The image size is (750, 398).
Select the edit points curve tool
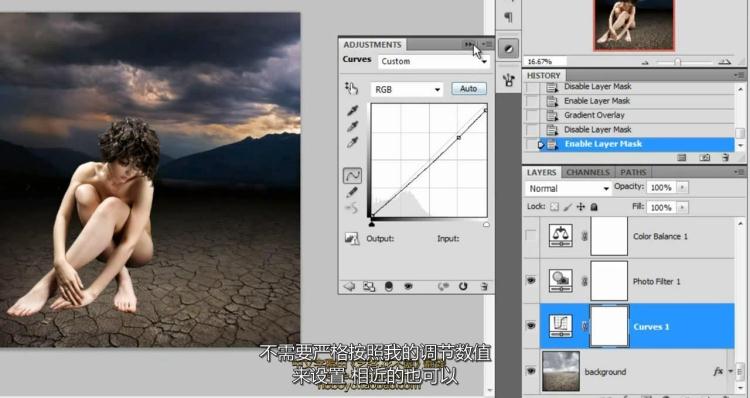pos(353,176)
